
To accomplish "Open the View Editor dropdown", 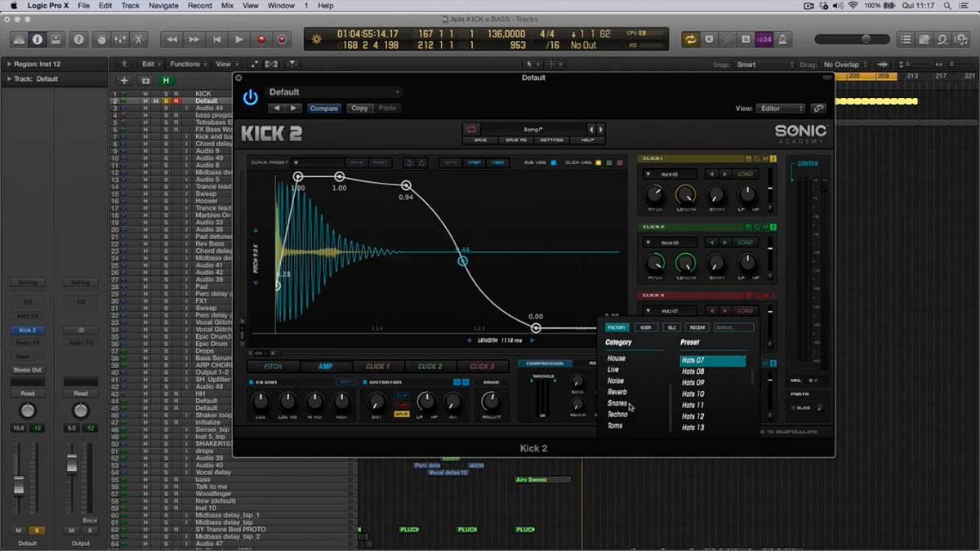I will (781, 108).
